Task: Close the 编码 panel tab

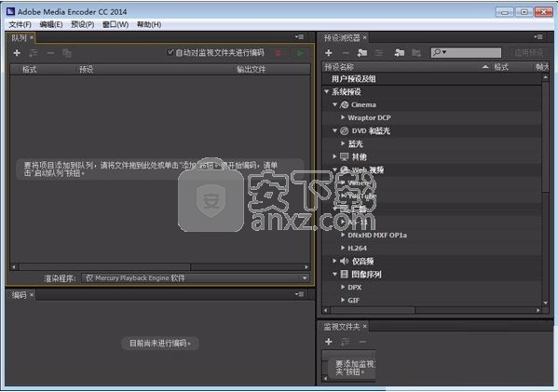Action: click(32, 295)
